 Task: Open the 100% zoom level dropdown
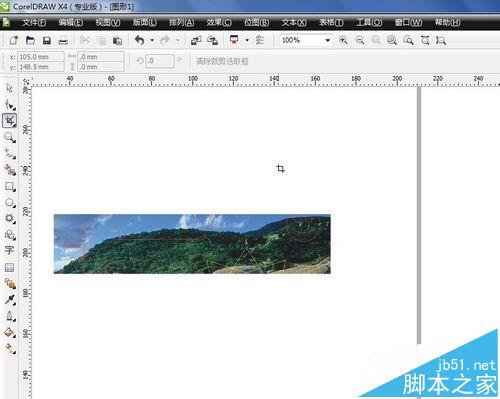pyautogui.click(x=328, y=40)
